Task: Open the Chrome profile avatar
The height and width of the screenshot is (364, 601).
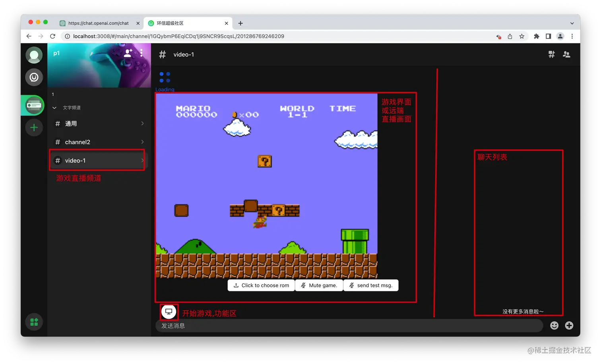Action: [x=560, y=36]
